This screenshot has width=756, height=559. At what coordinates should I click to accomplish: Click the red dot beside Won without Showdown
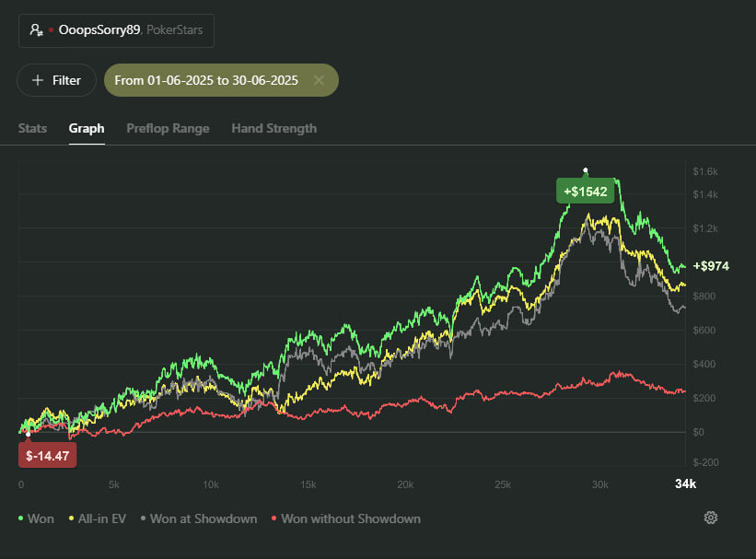point(273,518)
